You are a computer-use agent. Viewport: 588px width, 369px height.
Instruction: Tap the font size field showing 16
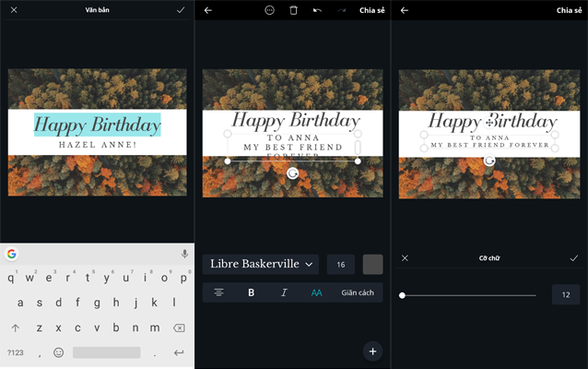click(x=341, y=265)
